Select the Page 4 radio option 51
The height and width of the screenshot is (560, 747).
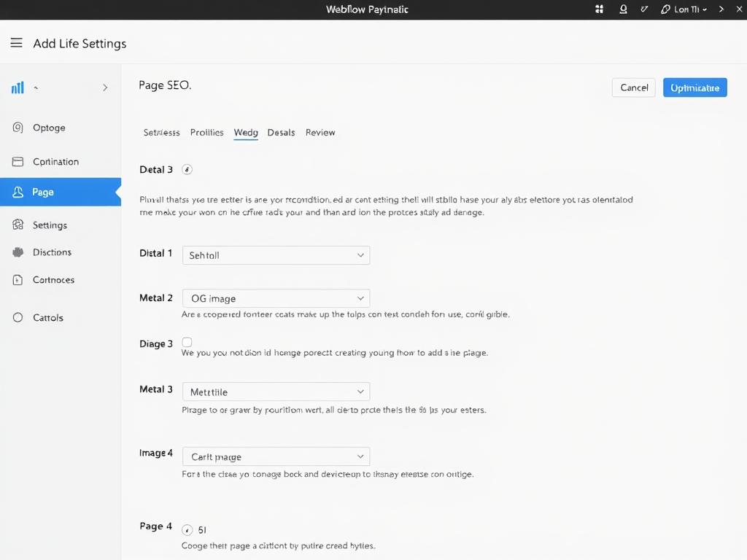[x=187, y=530]
